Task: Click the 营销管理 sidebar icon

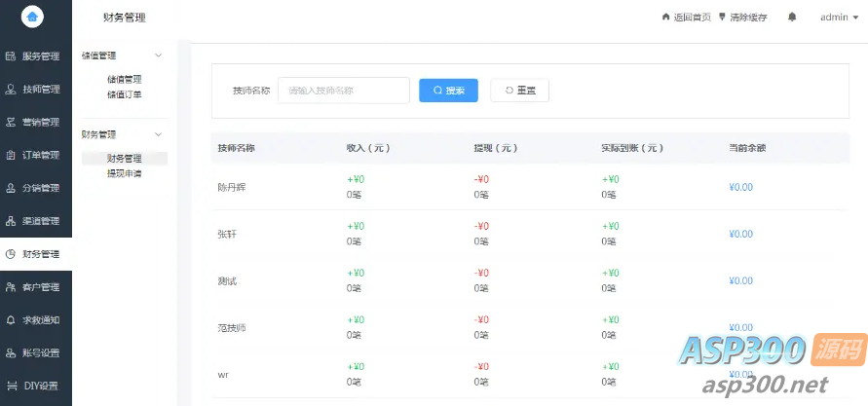Action: [x=11, y=123]
